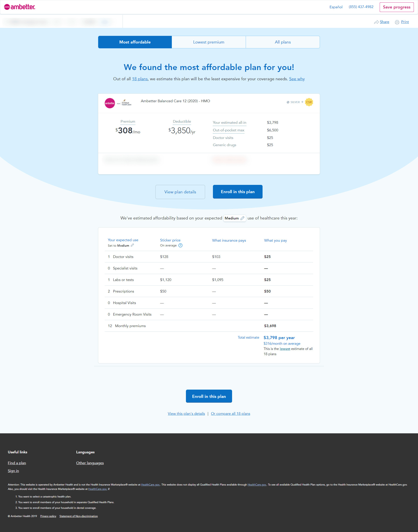Click the SILVER metal level label
This screenshot has height=532, width=418.
(295, 102)
